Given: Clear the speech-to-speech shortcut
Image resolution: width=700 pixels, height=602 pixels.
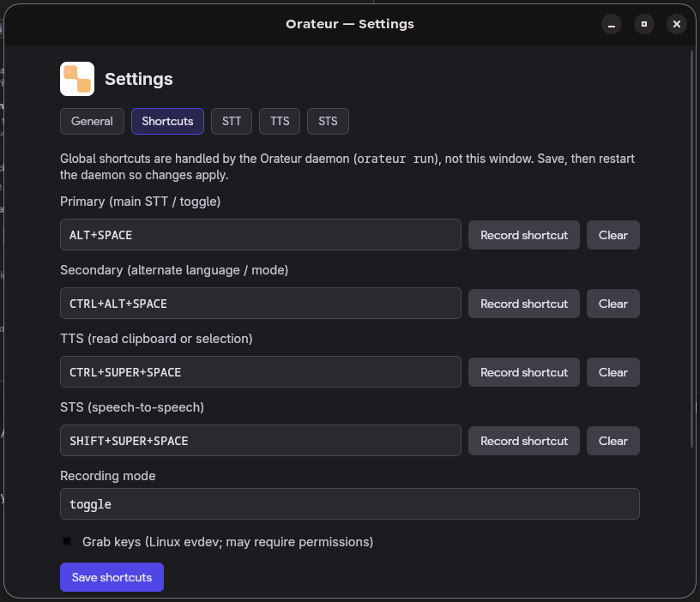Looking at the screenshot, I should click(612, 441).
